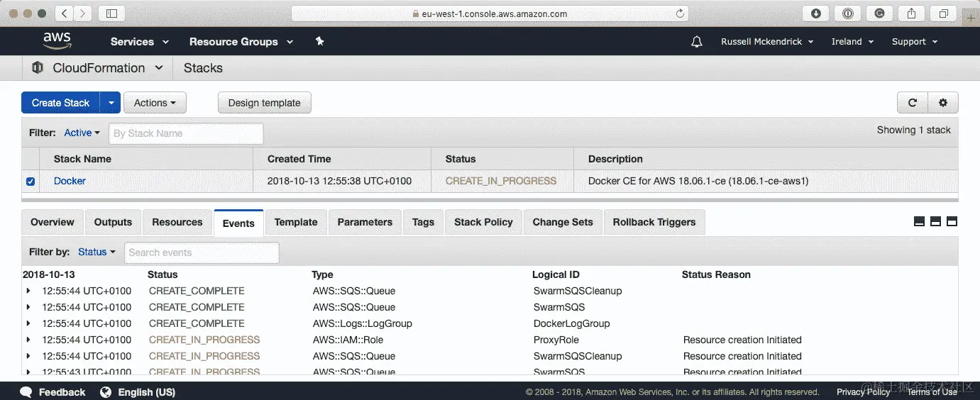Open the Privacy Policy link
The width and height of the screenshot is (980, 400).
(863, 392)
